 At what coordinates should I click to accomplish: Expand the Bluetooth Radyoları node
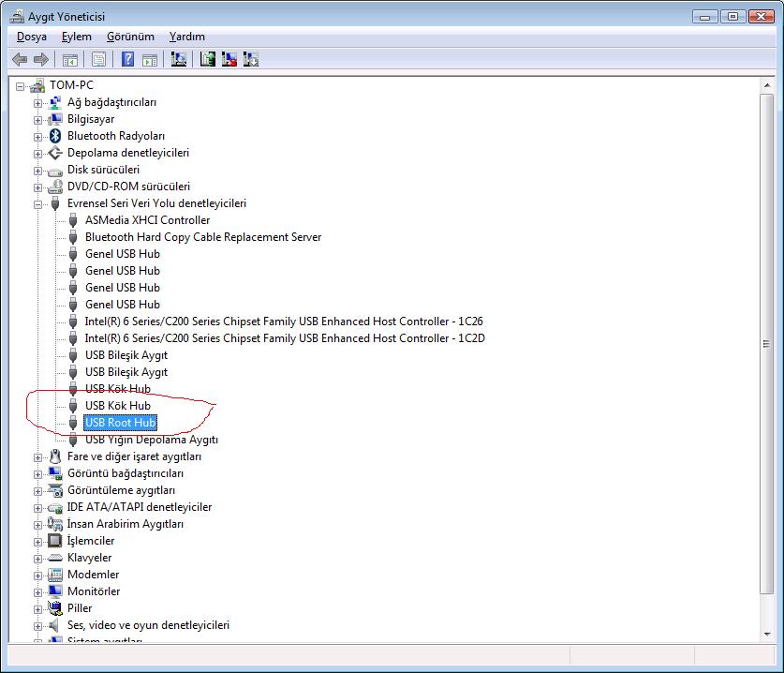[x=38, y=136]
